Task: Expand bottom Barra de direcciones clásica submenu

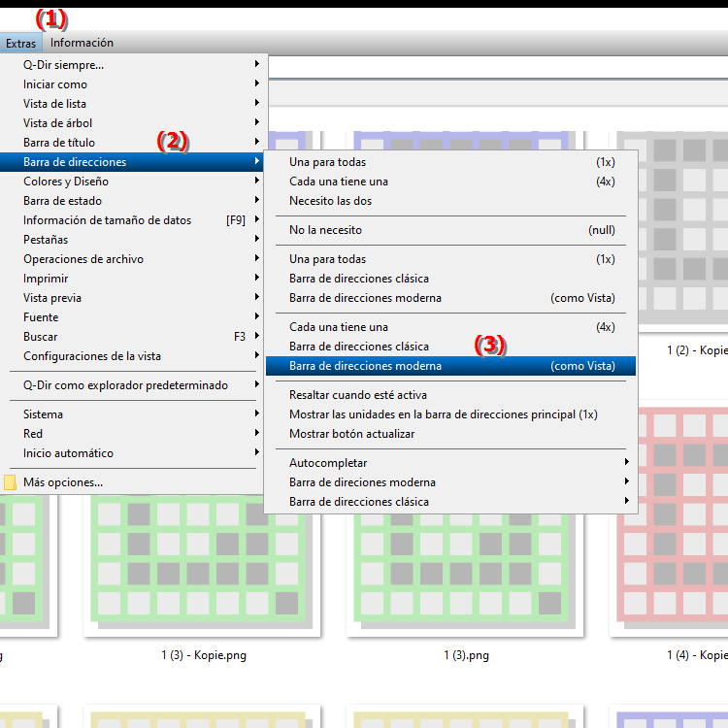Action: 450,503
